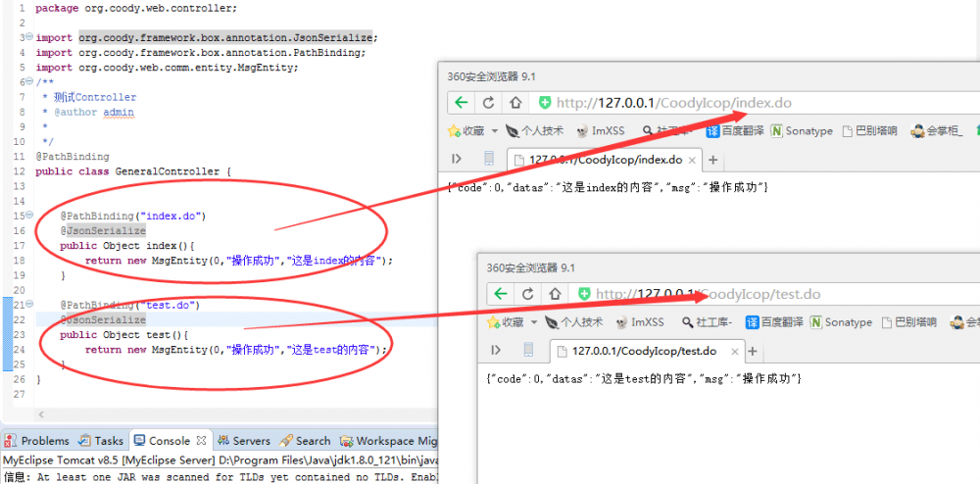Open 百度翻译 bookmark in index.do browser
The width and height of the screenshot is (980, 484).
[735, 131]
